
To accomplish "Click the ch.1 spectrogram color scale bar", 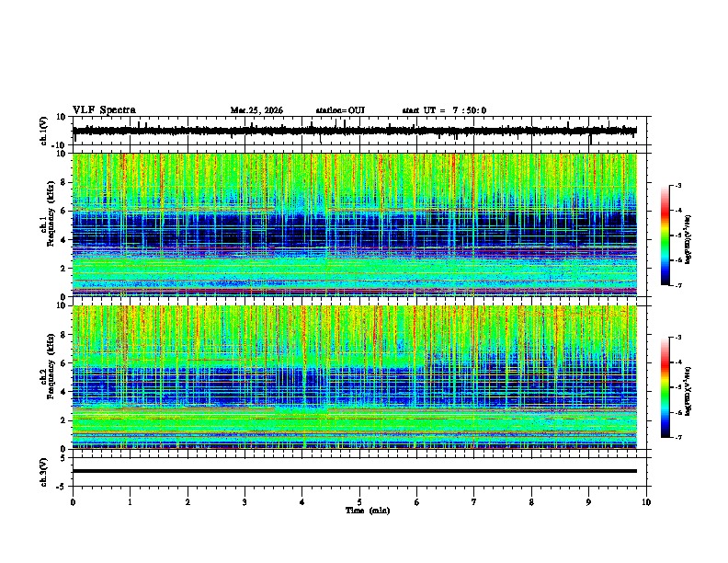I will [665, 236].
